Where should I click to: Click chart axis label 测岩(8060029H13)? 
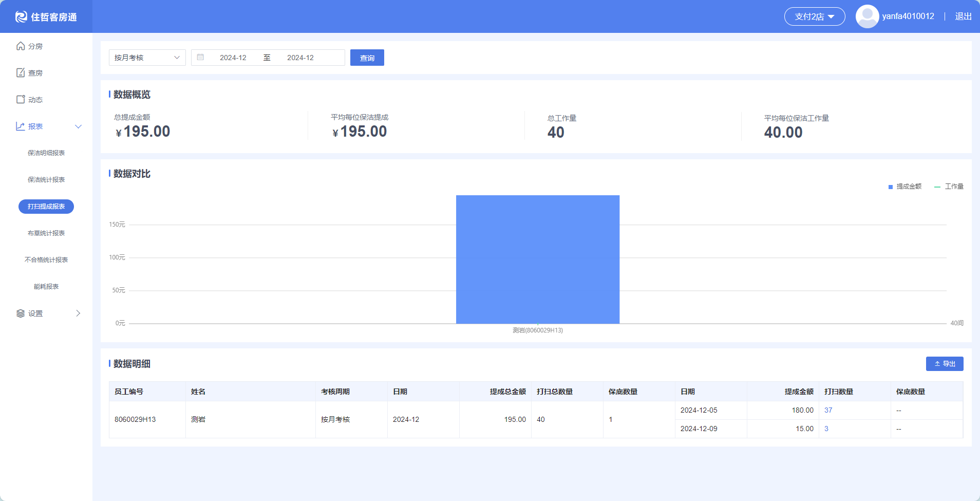click(x=538, y=330)
